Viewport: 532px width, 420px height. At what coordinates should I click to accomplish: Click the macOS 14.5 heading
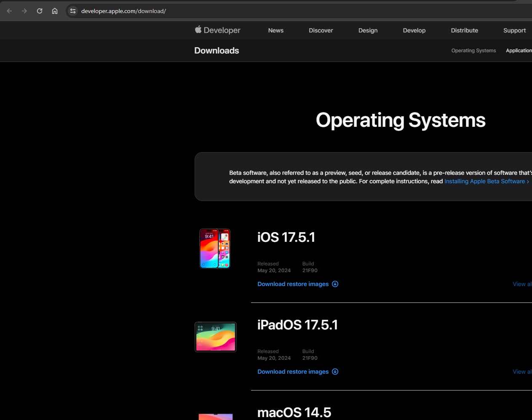tap(294, 412)
